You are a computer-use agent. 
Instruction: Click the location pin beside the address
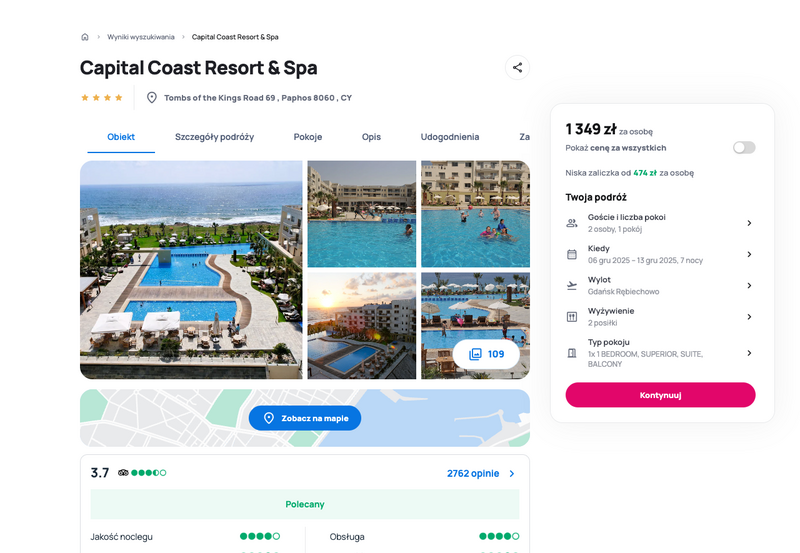point(152,97)
